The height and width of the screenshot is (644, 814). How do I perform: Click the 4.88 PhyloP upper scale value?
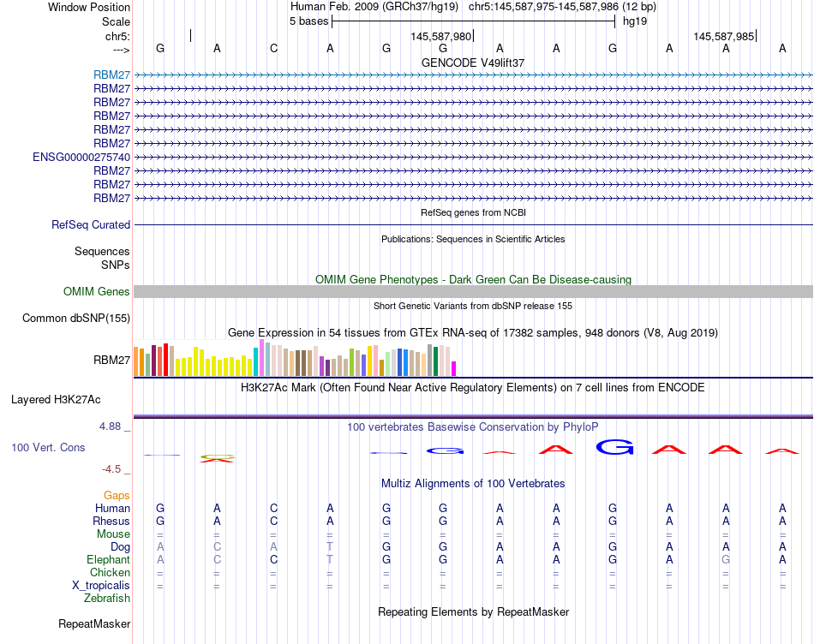110,426
